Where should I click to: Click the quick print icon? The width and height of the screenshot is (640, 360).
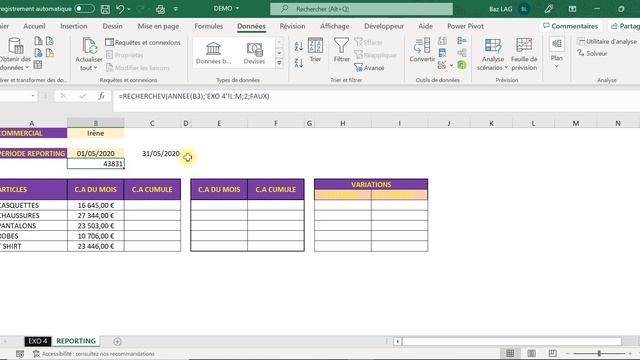(x=160, y=9)
